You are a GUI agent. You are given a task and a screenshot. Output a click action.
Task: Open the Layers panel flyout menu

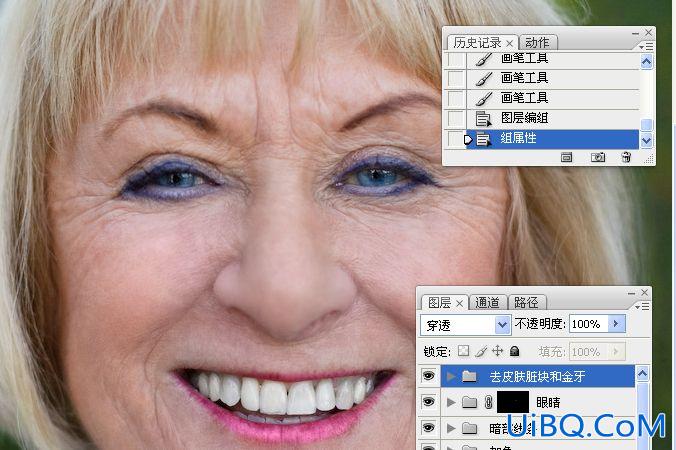[642, 306]
